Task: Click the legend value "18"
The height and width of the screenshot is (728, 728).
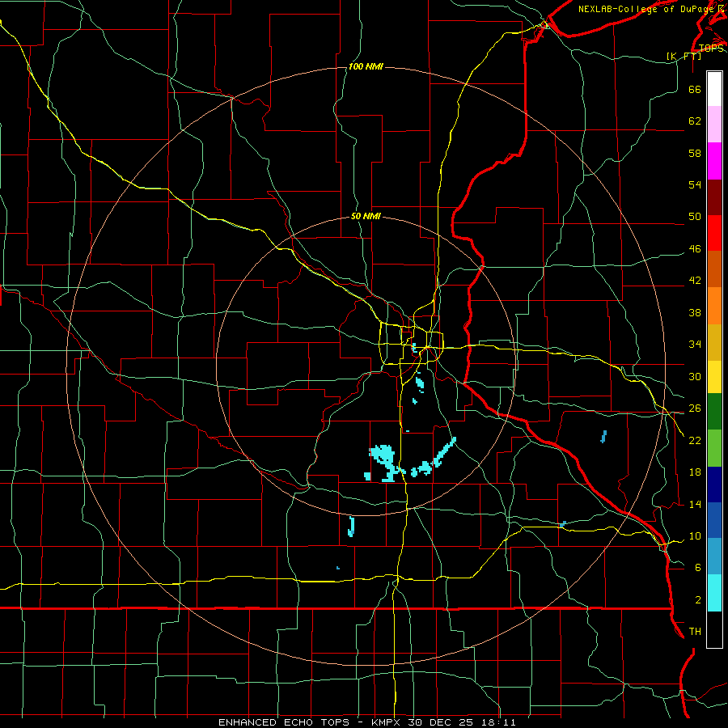Action: pyautogui.click(x=695, y=472)
